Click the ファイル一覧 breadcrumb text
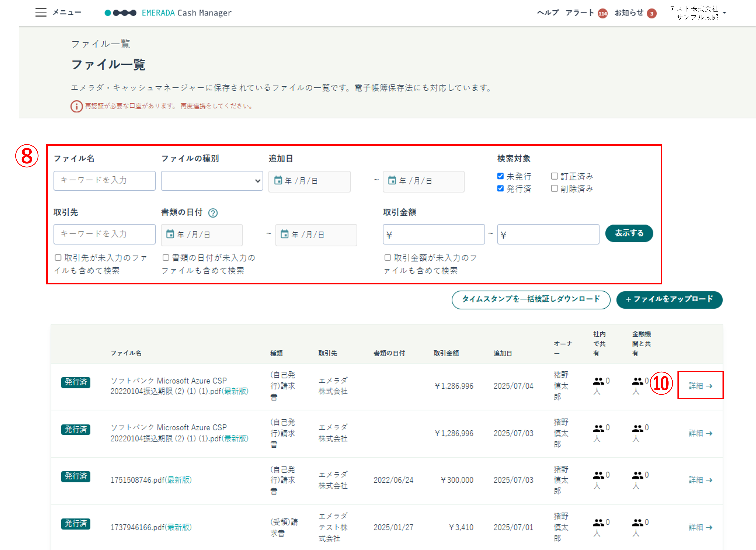The image size is (756, 550). point(100,44)
